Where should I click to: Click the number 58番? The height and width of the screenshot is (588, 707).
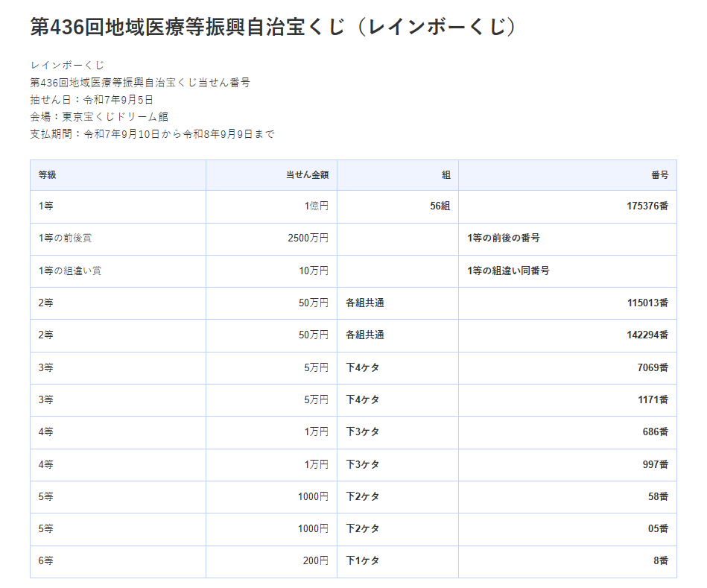click(659, 496)
